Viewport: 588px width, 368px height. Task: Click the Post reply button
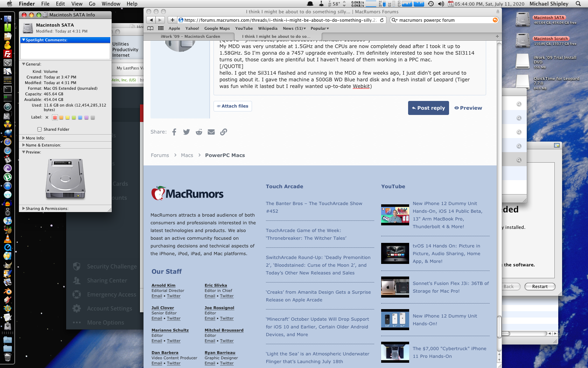(428, 108)
